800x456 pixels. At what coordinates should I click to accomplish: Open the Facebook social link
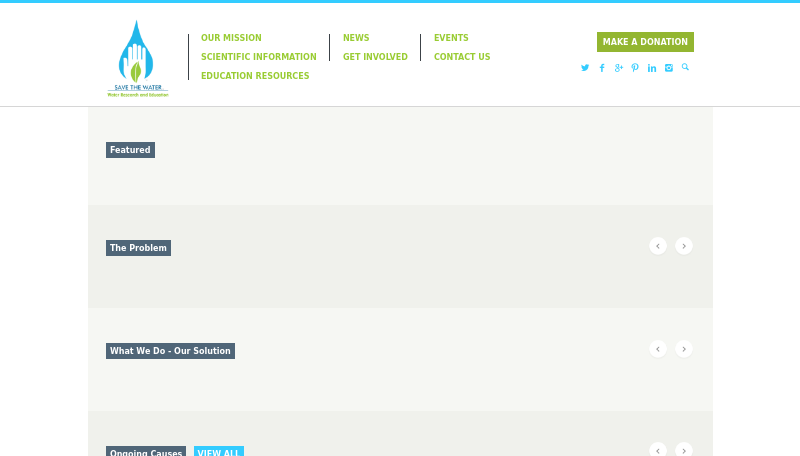(602, 68)
